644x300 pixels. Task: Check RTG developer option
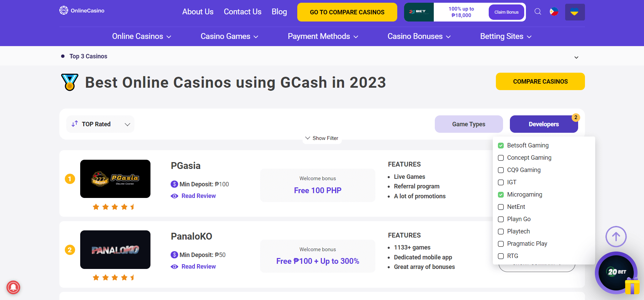coord(501,256)
